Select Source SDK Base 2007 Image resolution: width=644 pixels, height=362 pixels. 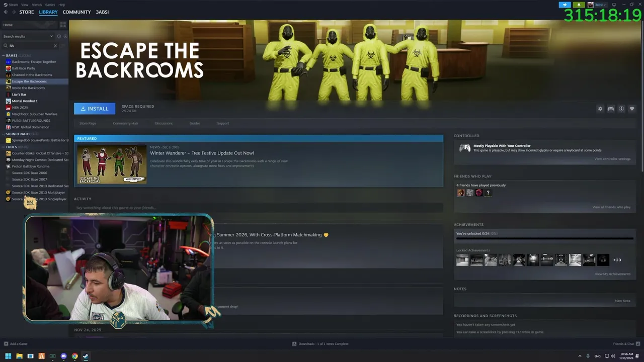29,179
